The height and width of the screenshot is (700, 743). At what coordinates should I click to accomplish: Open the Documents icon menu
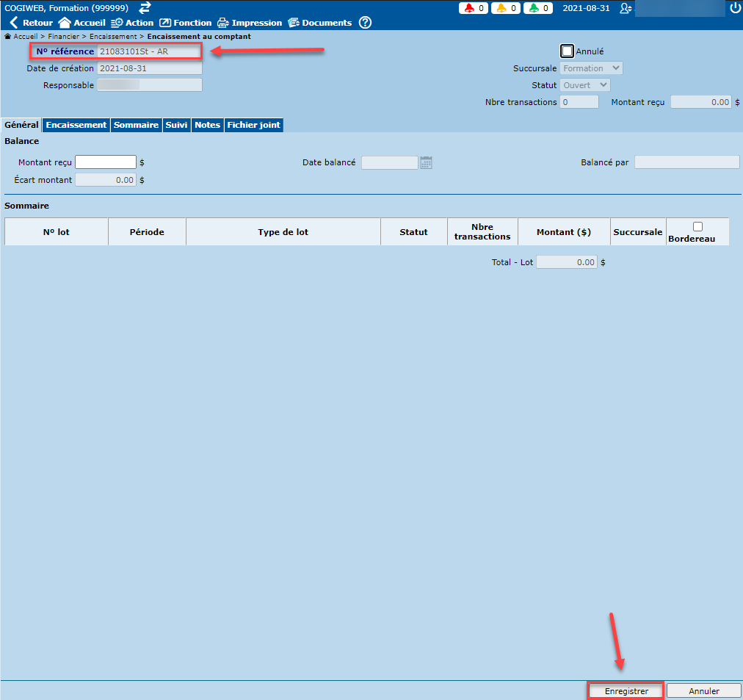click(x=294, y=23)
